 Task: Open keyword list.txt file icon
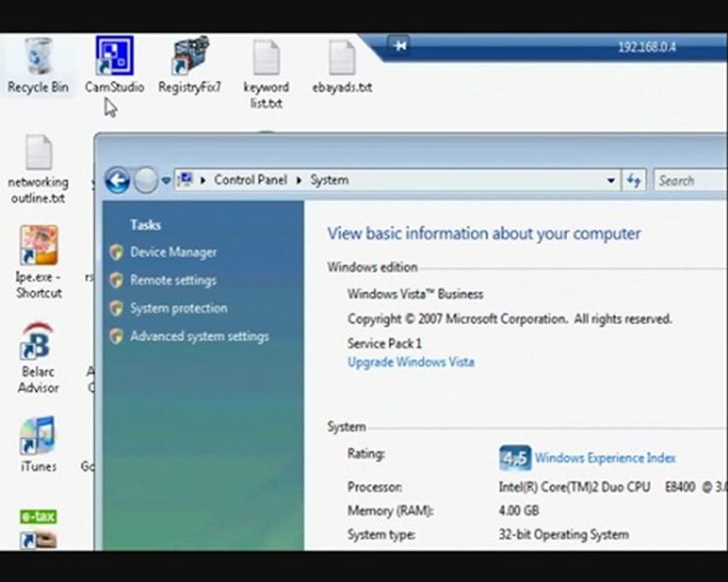click(266, 57)
